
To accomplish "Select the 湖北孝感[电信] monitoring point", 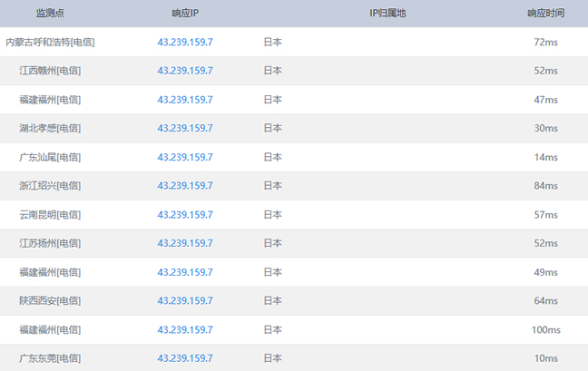I will (x=50, y=128).
